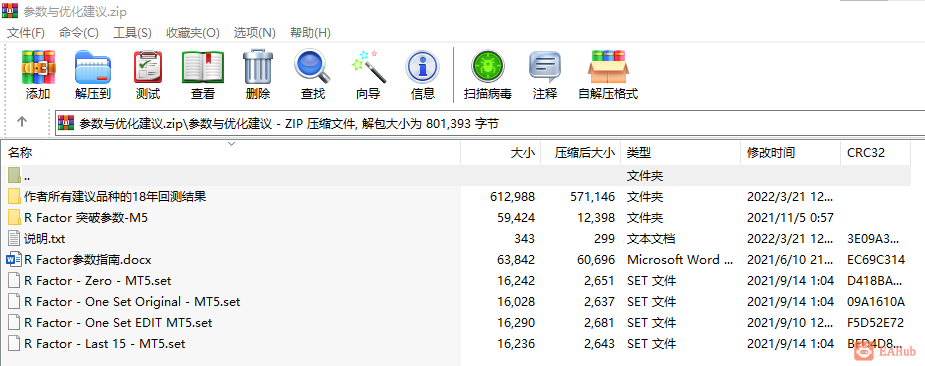Launch the Wizard (向导) wand icon
This screenshot has height=366, width=925.
coord(368,67)
